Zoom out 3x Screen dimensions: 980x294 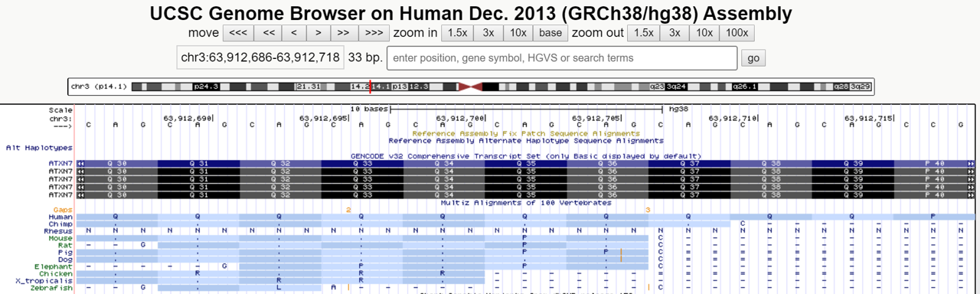(675, 33)
